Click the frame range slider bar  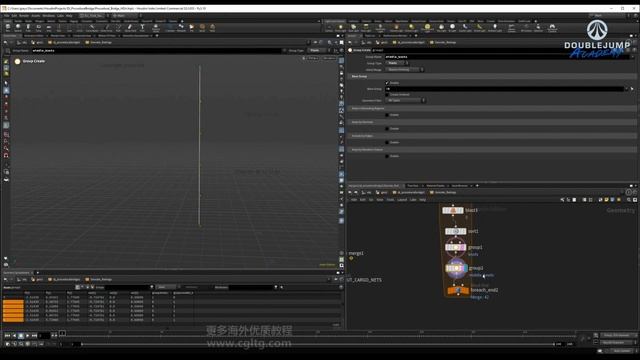[317, 344]
